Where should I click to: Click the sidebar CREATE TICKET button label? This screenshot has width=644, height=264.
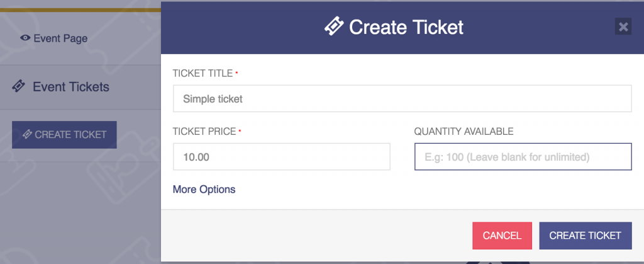(70, 134)
